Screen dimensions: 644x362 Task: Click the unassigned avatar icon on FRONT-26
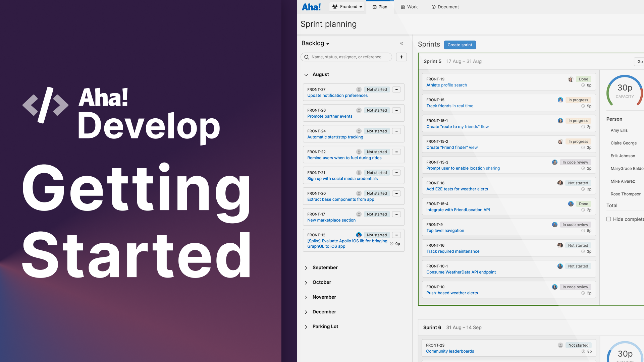359,110
